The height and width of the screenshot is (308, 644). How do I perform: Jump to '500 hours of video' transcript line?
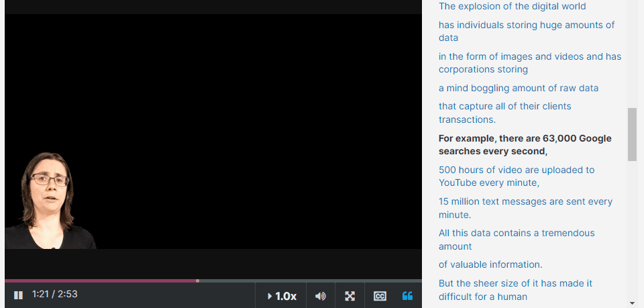(x=517, y=176)
